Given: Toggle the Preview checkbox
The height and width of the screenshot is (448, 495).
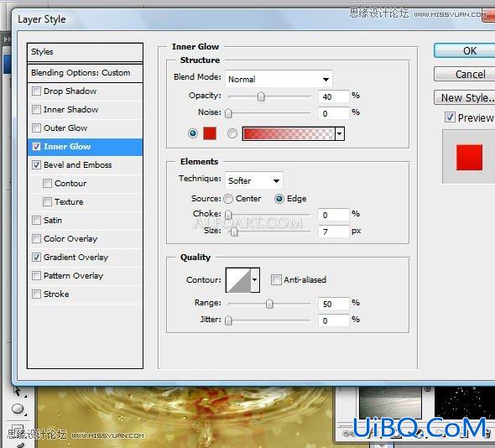Looking at the screenshot, I should tap(450, 117).
